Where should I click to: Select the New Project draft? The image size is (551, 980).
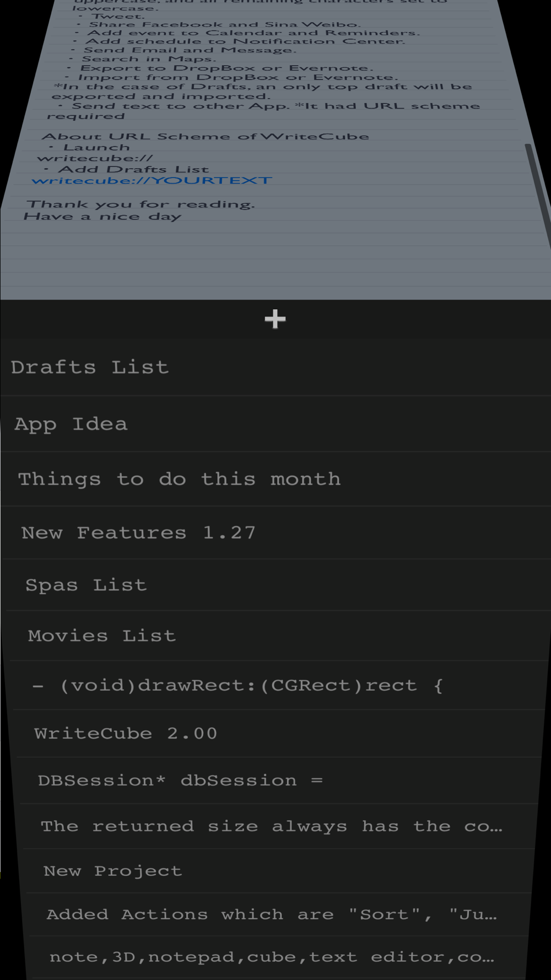112,871
